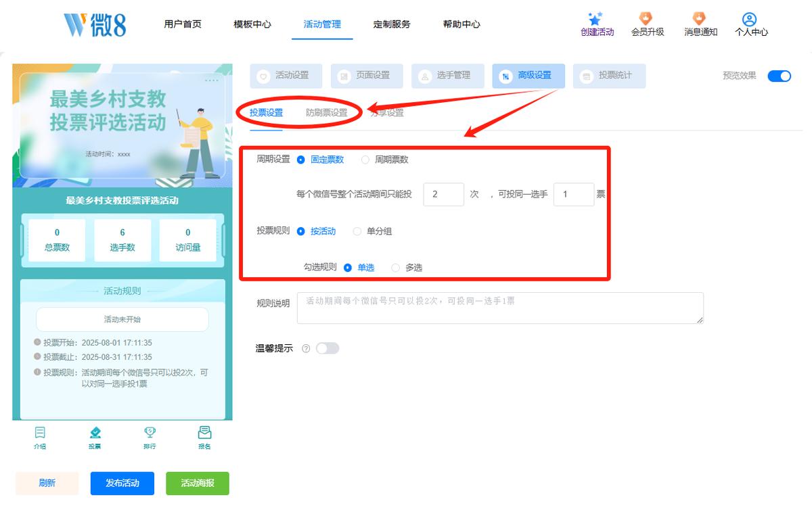Image resolution: width=812 pixels, height=516 pixels.
Task: Select 单选 for 勾选规则
Action: [359, 268]
